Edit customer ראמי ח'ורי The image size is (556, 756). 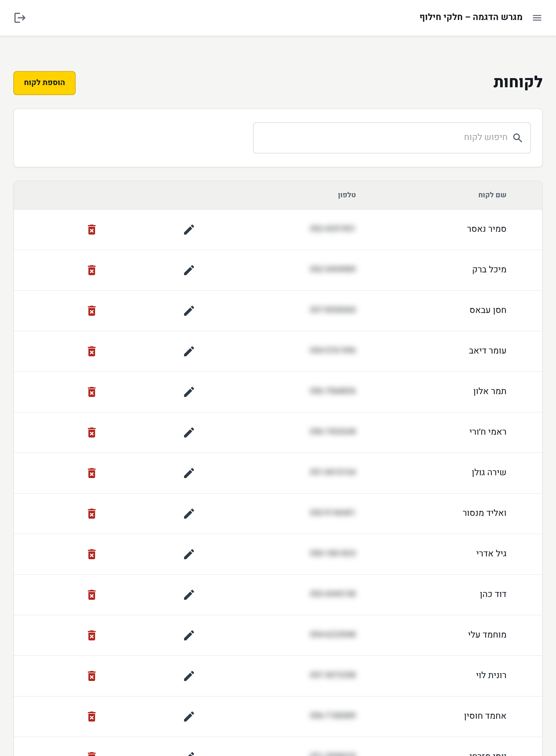(189, 432)
